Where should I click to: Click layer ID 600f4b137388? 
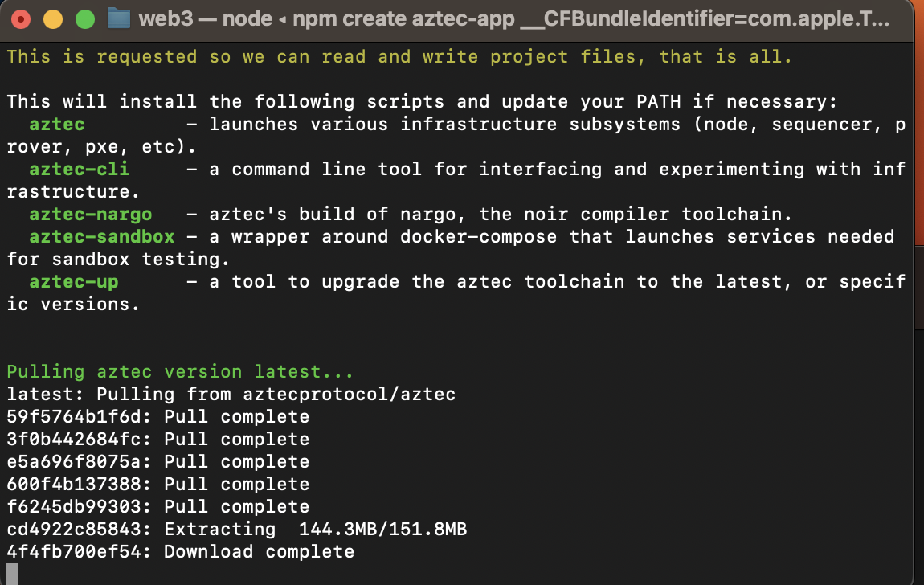click(x=74, y=484)
